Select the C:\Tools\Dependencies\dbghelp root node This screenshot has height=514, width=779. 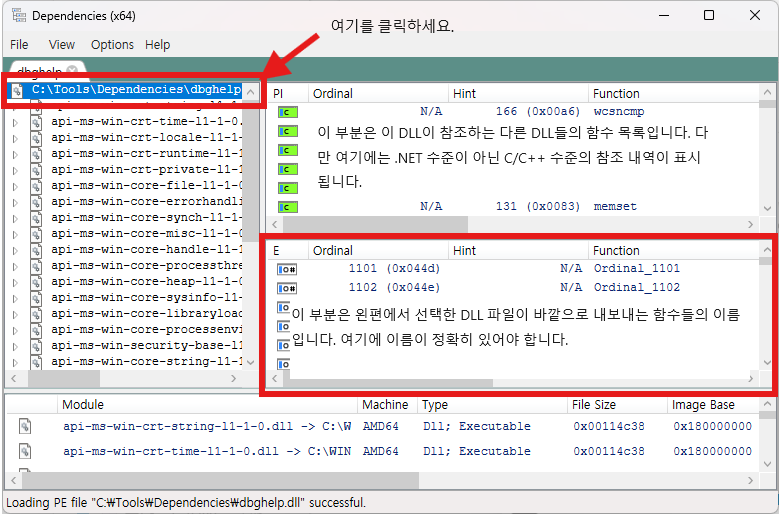137,90
